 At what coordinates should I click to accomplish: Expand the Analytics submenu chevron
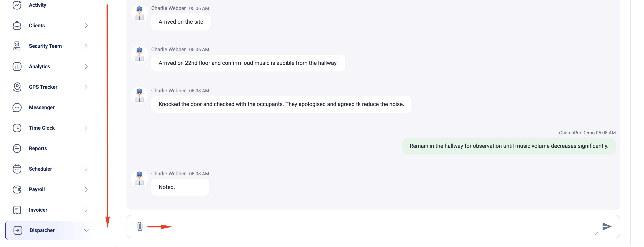point(86,67)
